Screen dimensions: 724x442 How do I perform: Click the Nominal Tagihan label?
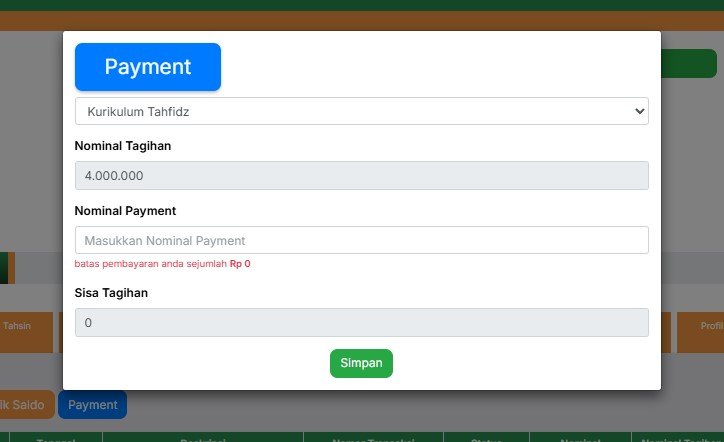click(x=123, y=146)
